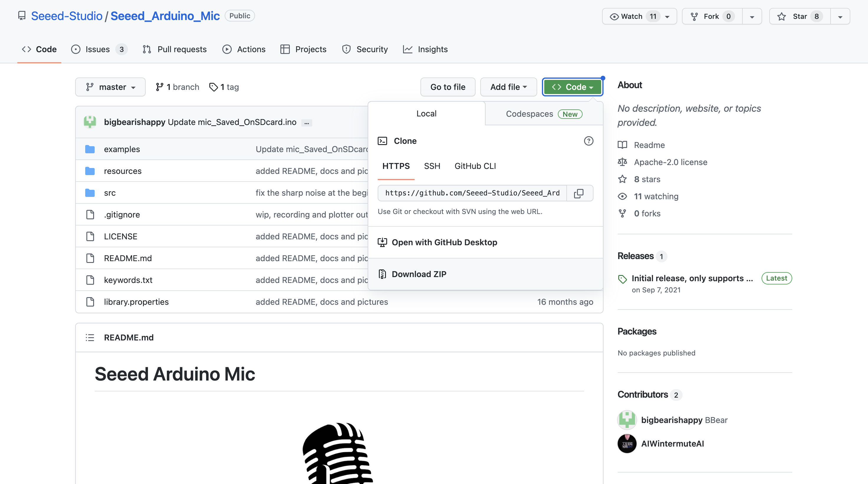
Task: Open the library.properties file
Action: pos(136,302)
